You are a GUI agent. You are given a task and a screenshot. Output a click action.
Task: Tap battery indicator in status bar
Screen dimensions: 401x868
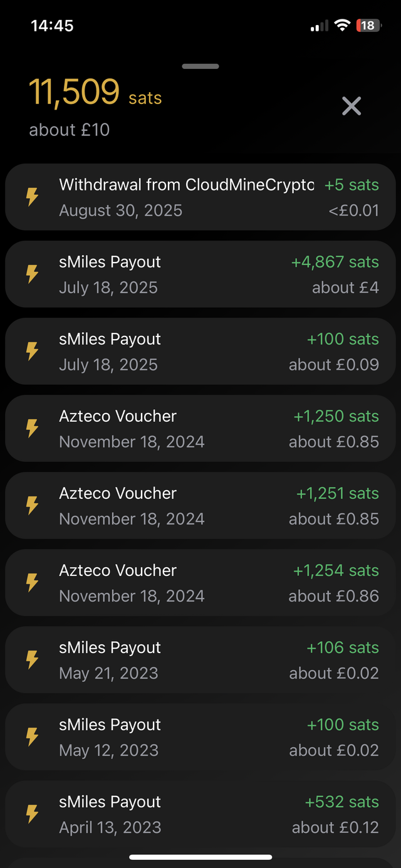pyautogui.click(x=368, y=26)
